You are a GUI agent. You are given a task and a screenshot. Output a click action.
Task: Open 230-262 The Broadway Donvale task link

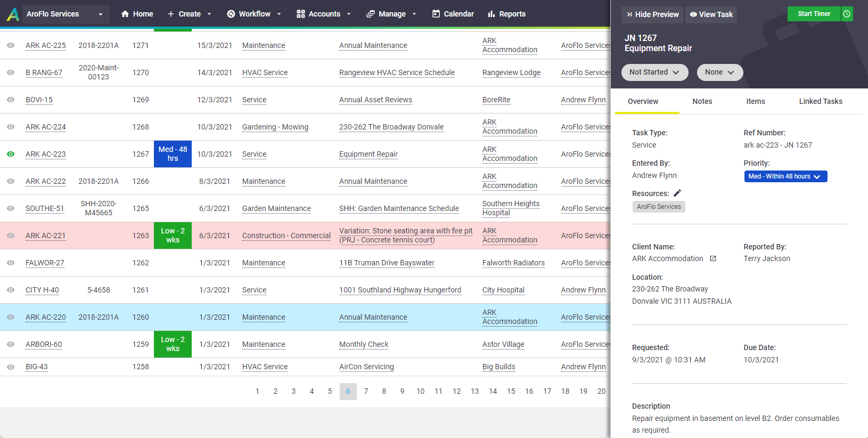(x=391, y=127)
